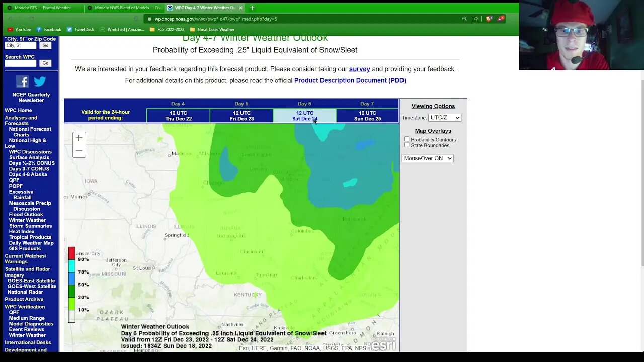This screenshot has width=644, height=362.
Task: Open QPF link under Analyses and Forecasts
Action: point(14,180)
